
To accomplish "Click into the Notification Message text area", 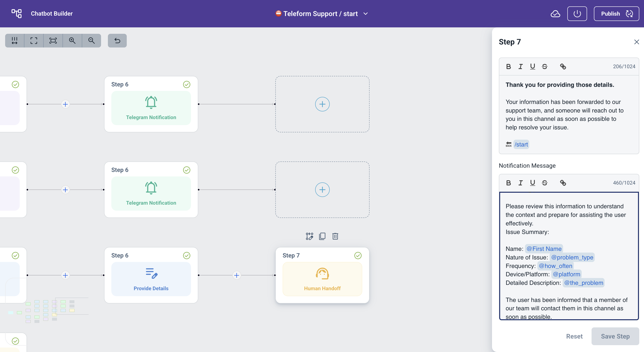I will click(569, 256).
